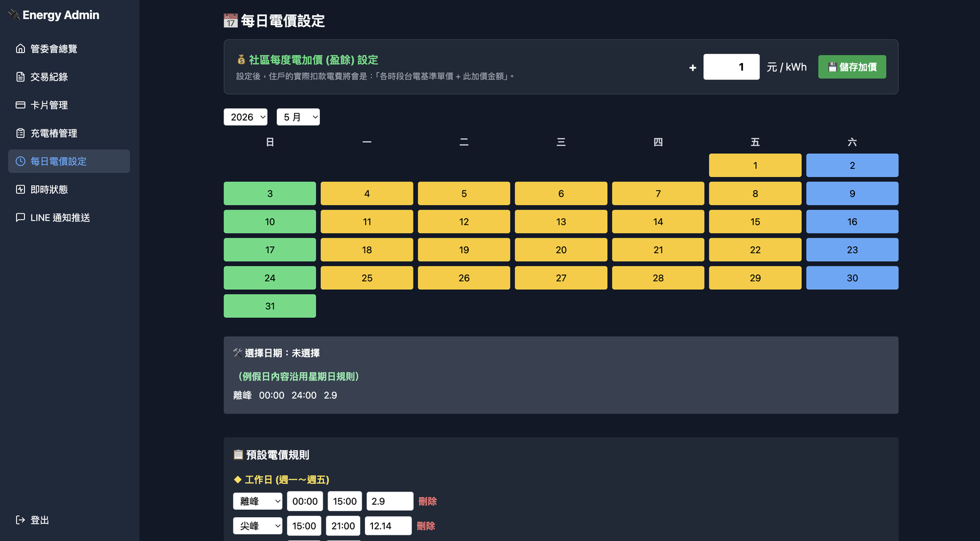Select Sunday the 24th
Viewport: 980px width, 541px height.
tap(269, 278)
